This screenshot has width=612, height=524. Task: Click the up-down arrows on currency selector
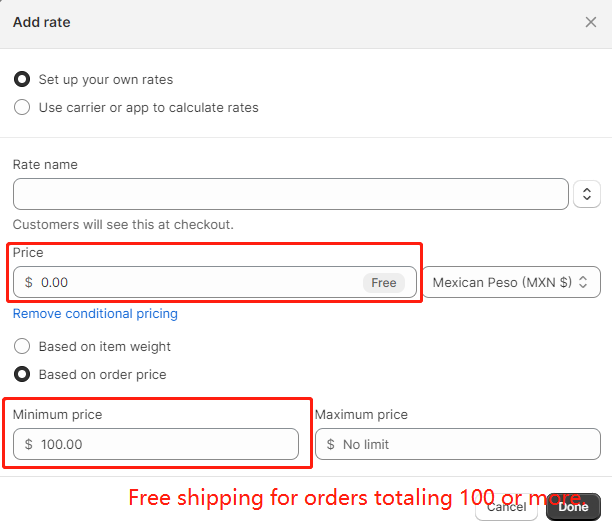(583, 282)
